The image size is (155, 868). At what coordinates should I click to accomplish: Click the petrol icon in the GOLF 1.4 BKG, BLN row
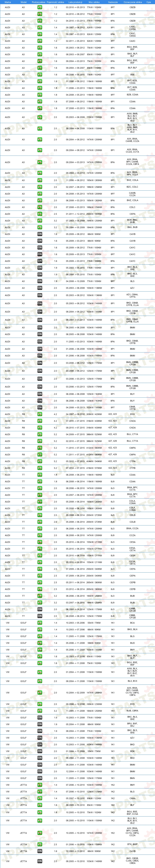pos(40,630)
